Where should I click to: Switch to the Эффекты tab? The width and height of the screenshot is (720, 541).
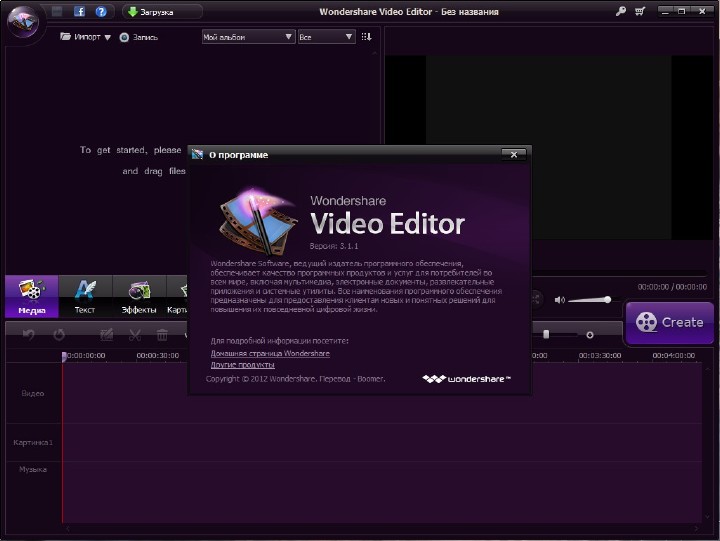click(x=138, y=296)
